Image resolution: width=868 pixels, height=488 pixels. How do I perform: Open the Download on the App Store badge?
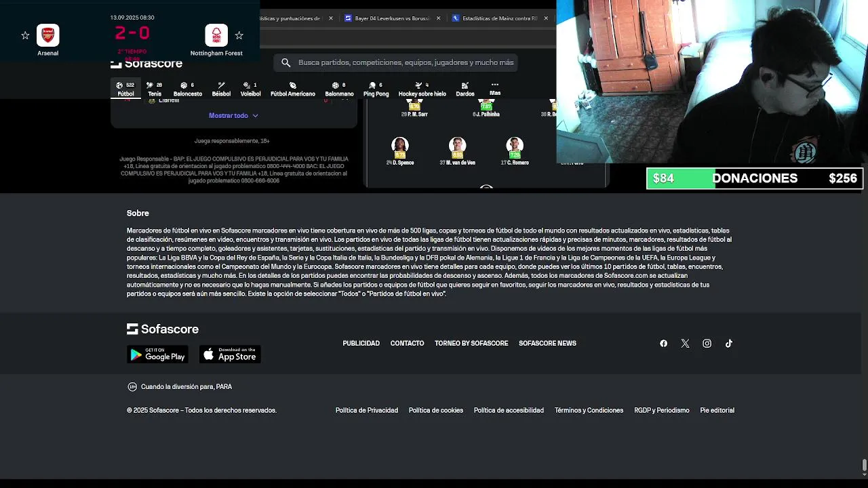[230, 354]
